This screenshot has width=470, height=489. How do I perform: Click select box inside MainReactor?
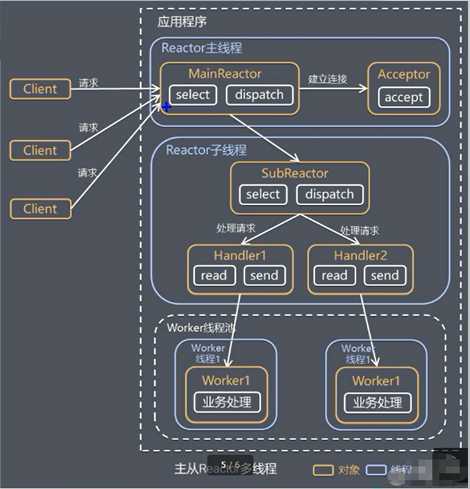193,95
